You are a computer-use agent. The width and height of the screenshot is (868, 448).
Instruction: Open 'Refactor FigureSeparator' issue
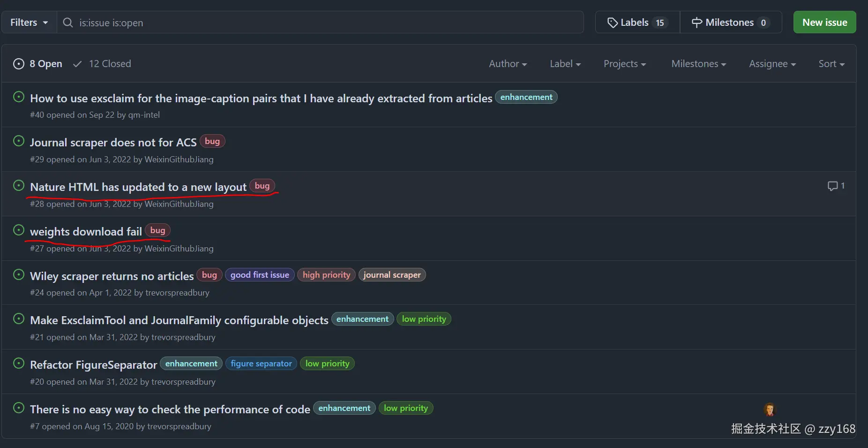click(93, 365)
